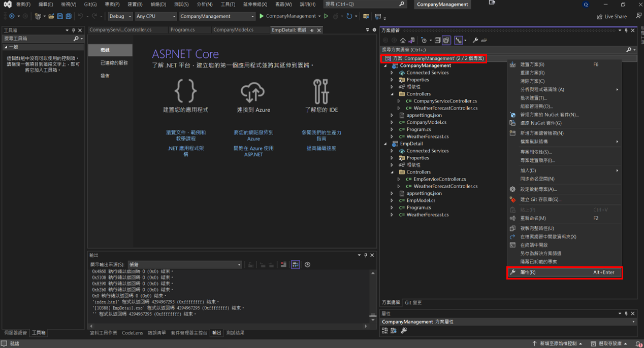Viewport: 644px width, 348px height.
Task: Click the gear icon beside document tabs
Action: (x=374, y=30)
